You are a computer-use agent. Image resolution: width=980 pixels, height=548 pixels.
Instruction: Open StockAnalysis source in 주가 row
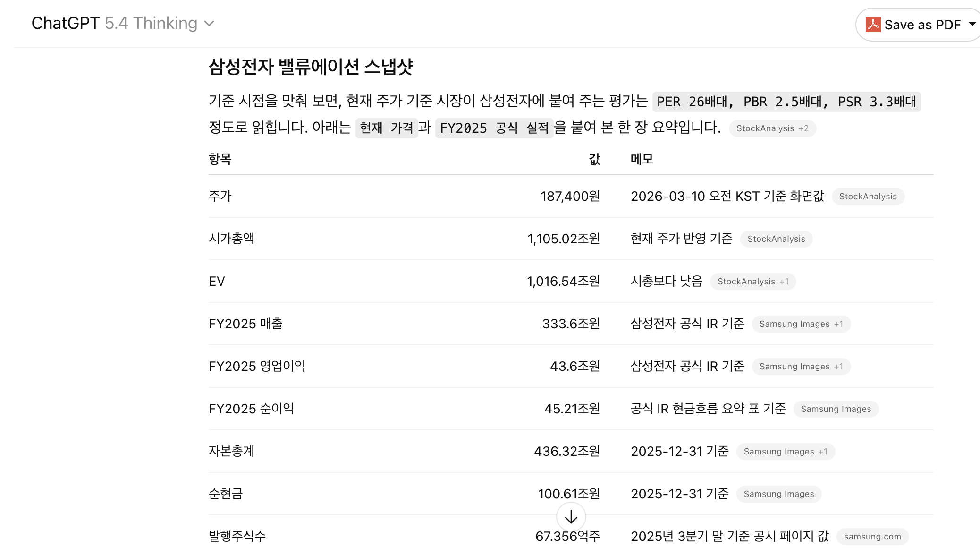pyautogui.click(x=868, y=197)
